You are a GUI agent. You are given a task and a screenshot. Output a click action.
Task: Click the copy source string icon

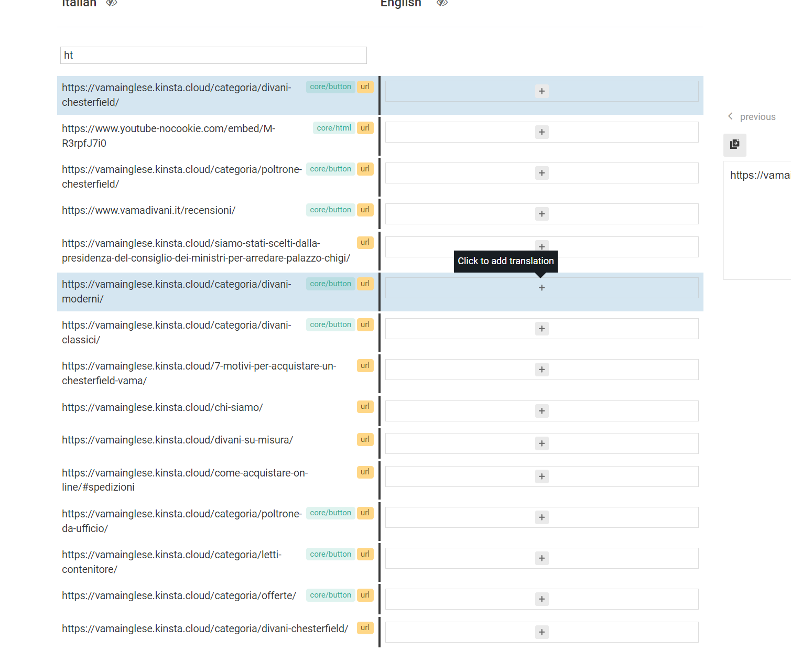[x=735, y=145]
